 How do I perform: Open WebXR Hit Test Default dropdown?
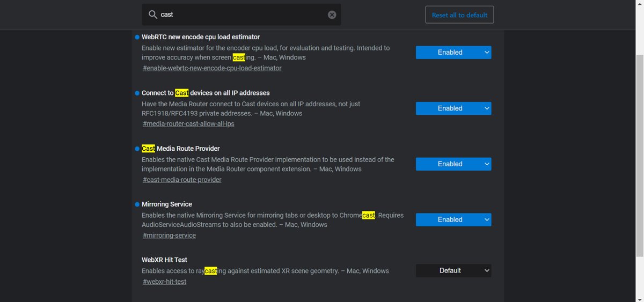click(453, 271)
